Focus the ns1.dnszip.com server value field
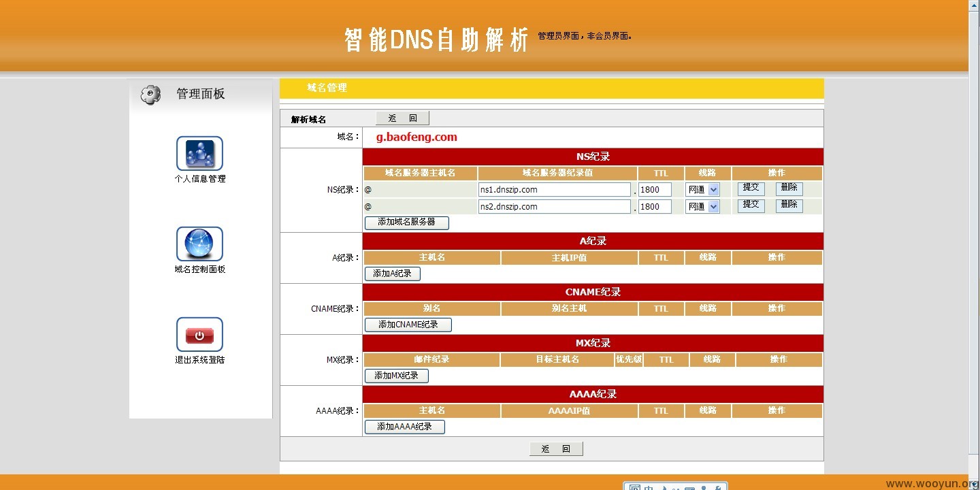This screenshot has height=490, width=980. (555, 190)
